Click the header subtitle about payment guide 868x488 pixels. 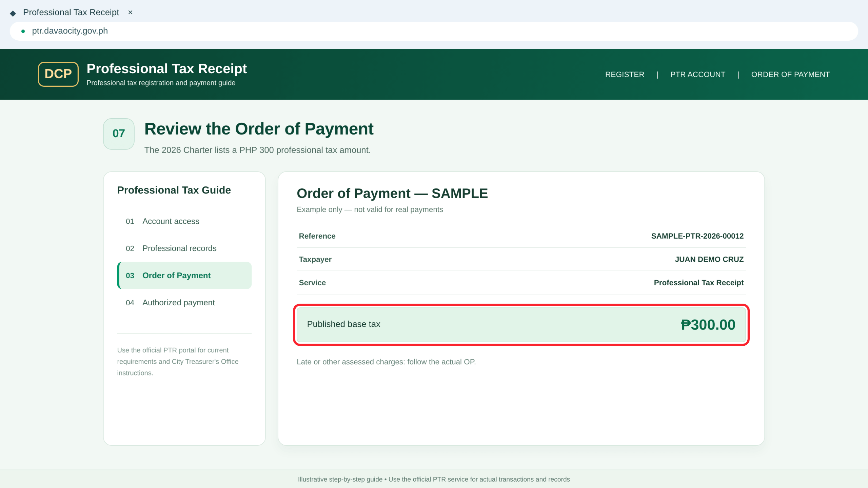pyautogui.click(x=161, y=83)
